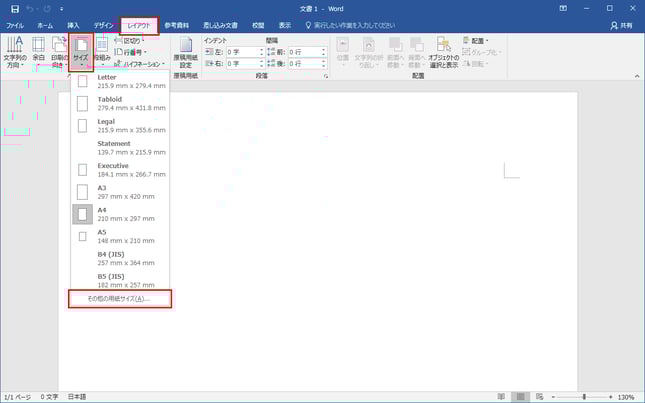
Task: Open the ハイフネーション hyphenation dropdown
Action: click(x=139, y=64)
